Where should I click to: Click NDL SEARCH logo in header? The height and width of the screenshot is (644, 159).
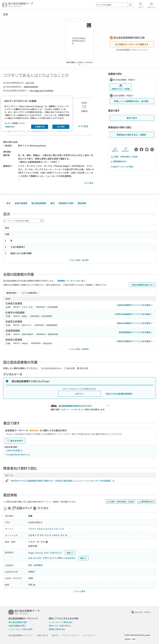[17, 5]
